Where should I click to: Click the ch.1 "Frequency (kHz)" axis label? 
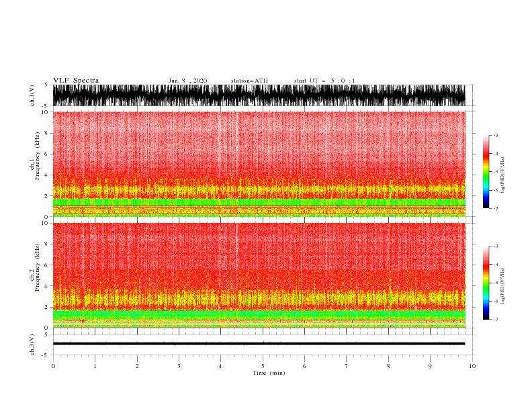tap(38, 156)
